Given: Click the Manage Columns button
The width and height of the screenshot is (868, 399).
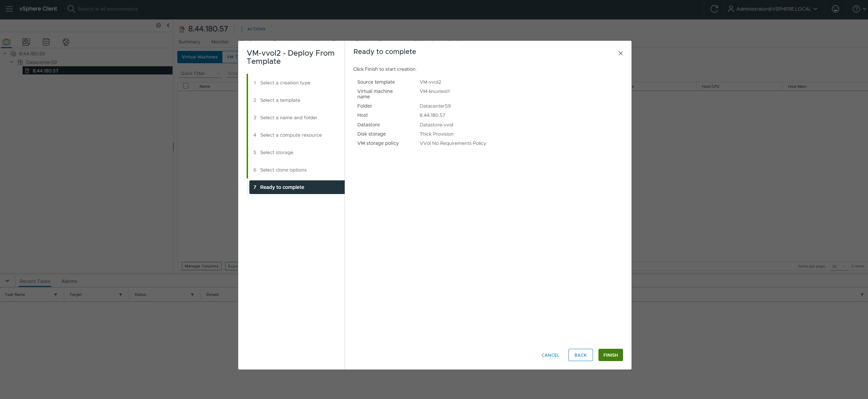Looking at the screenshot, I should pyautogui.click(x=202, y=266).
